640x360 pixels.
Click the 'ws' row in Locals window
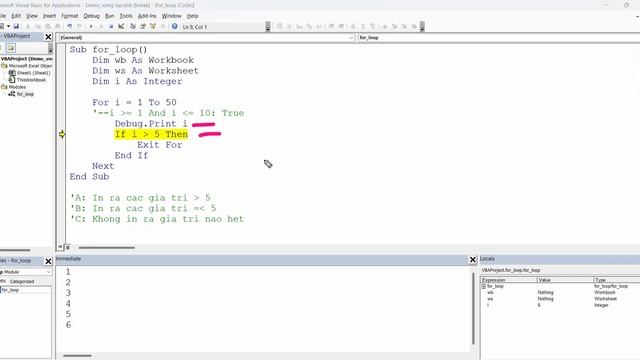point(560,299)
